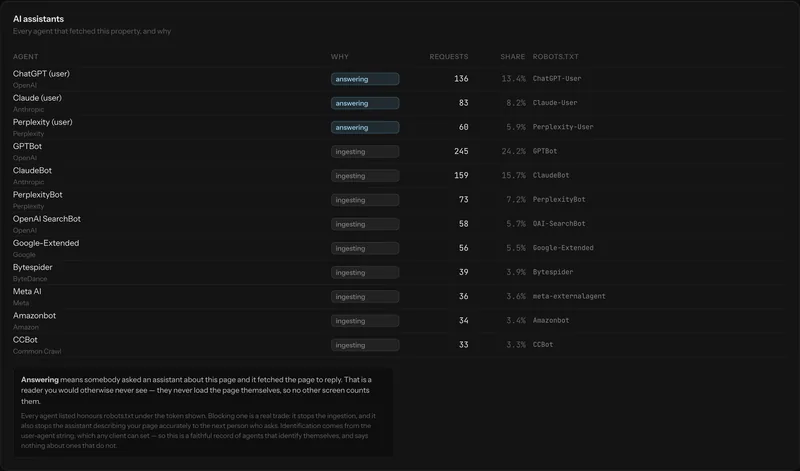800x471 pixels.
Task: Select the Bytespider agent name
Action: pos(33,267)
